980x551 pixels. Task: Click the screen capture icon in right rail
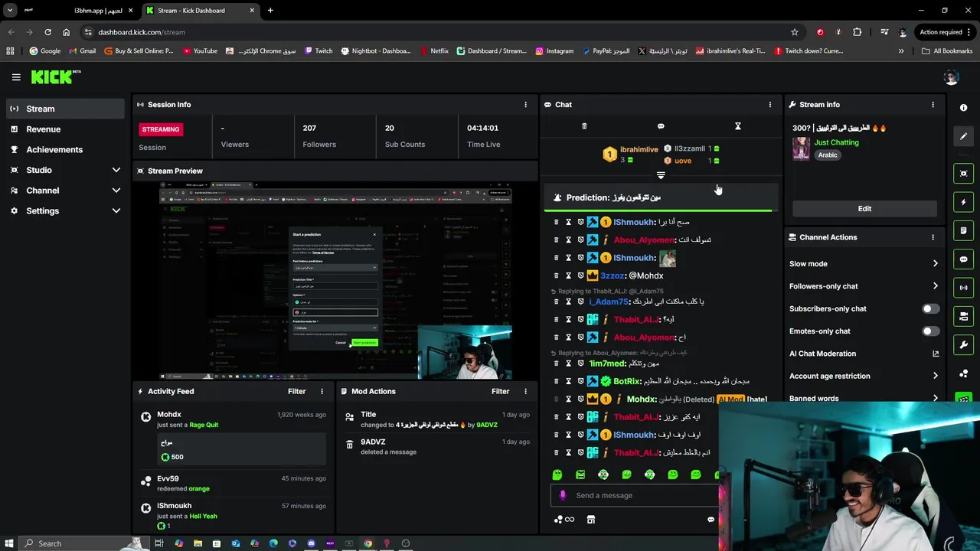coord(964,174)
